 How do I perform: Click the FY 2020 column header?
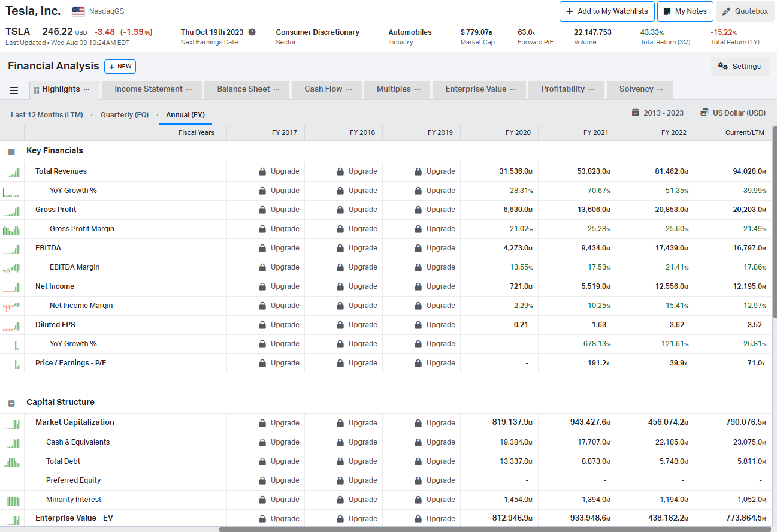(x=518, y=132)
